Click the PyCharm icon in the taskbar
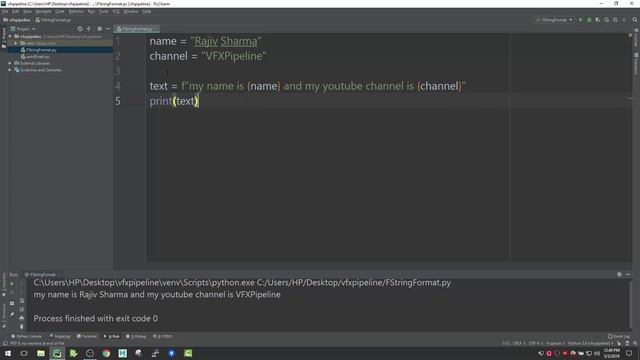Viewport: 640px width, 360px height. [x=57, y=353]
